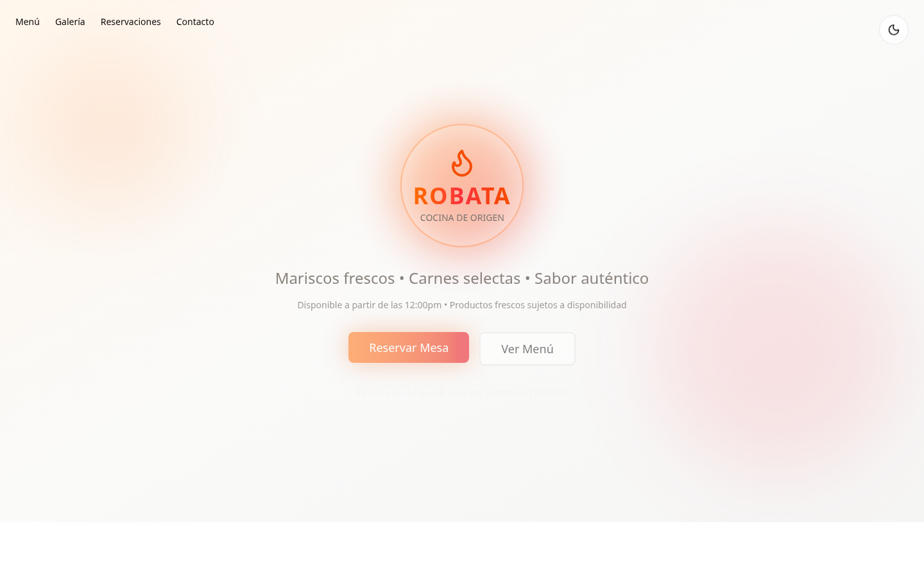Click the Disponible a partir de las 12:00pm note
Viewport: 924px width, 578px height.
tap(462, 305)
